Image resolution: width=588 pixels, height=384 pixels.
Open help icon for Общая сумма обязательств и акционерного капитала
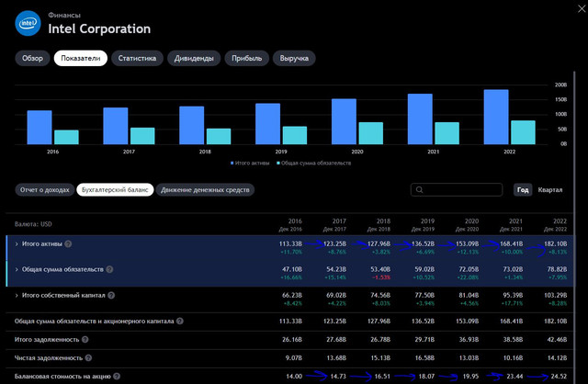pyautogui.click(x=180, y=321)
